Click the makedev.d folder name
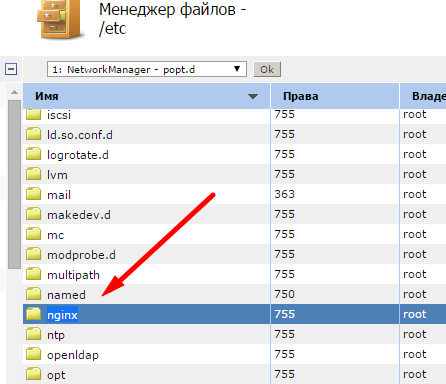This screenshot has width=446, height=384. point(79,215)
